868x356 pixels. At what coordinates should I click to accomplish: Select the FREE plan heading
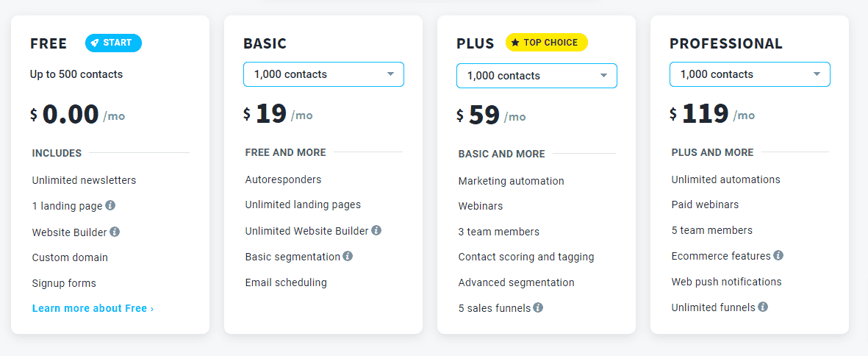tap(49, 43)
